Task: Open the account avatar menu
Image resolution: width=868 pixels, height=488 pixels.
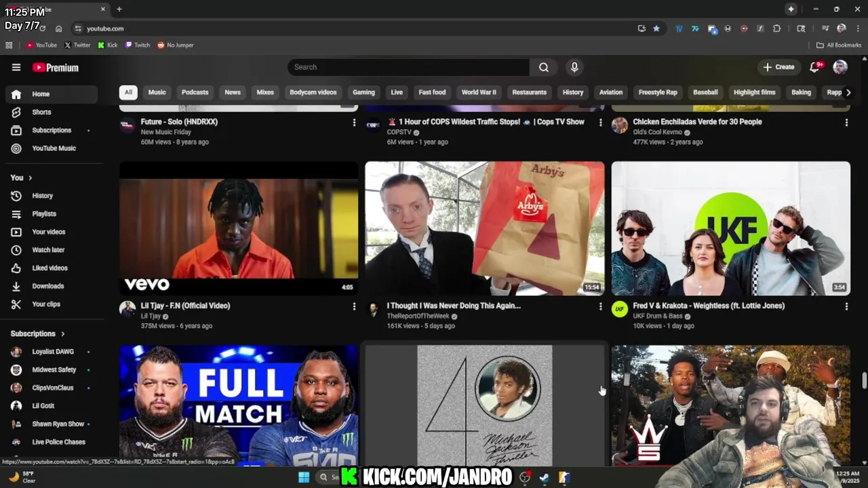Action: pos(840,67)
